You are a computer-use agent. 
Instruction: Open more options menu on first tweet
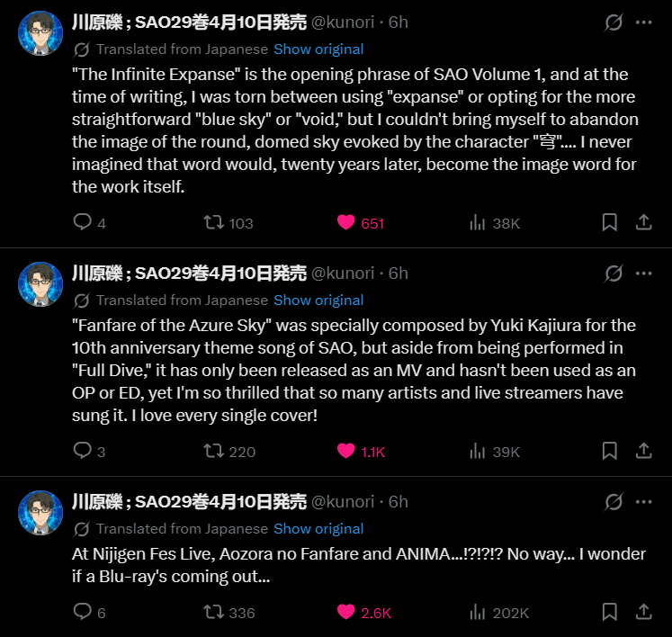coord(644,22)
